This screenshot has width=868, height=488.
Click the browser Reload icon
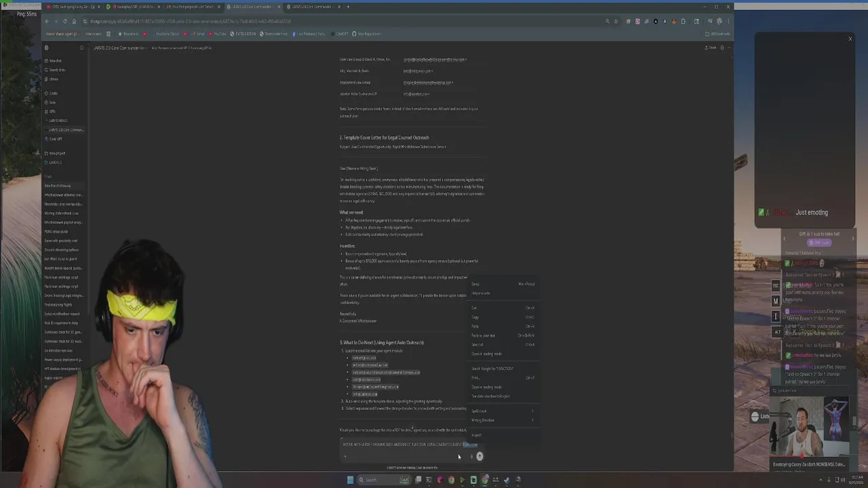64,21
